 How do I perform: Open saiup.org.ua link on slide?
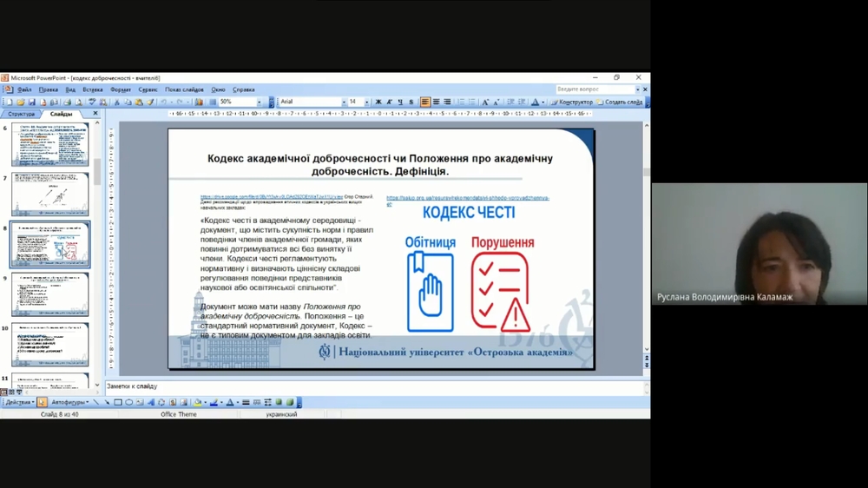coord(468,200)
